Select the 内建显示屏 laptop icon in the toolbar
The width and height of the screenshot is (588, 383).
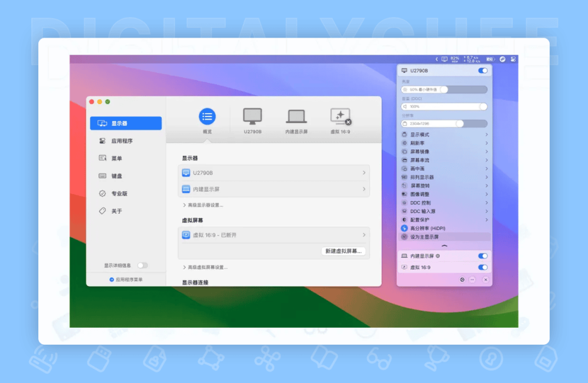296,116
